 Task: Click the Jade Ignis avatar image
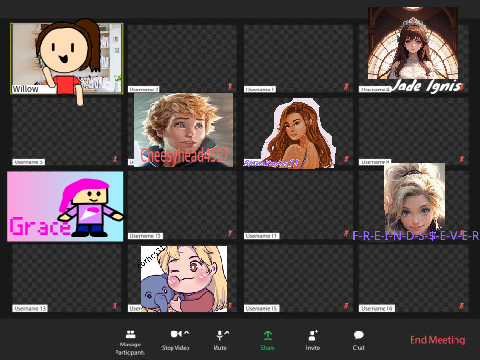pos(413,43)
